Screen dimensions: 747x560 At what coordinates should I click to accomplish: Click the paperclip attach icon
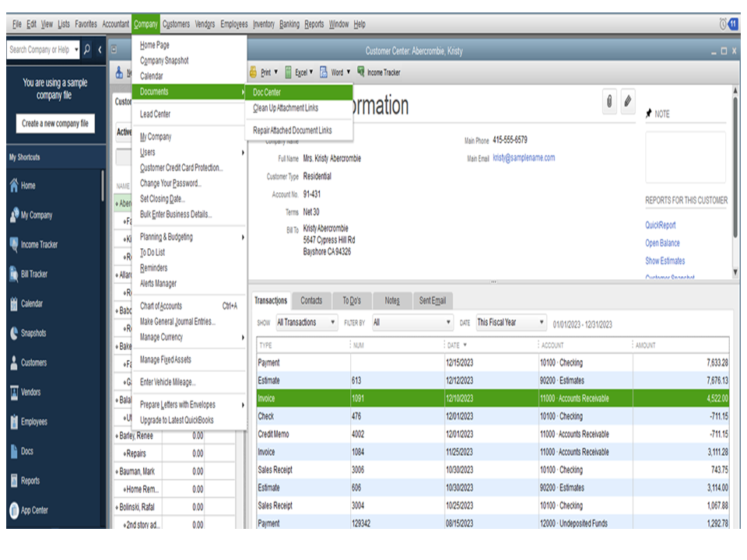pyautogui.click(x=609, y=101)
